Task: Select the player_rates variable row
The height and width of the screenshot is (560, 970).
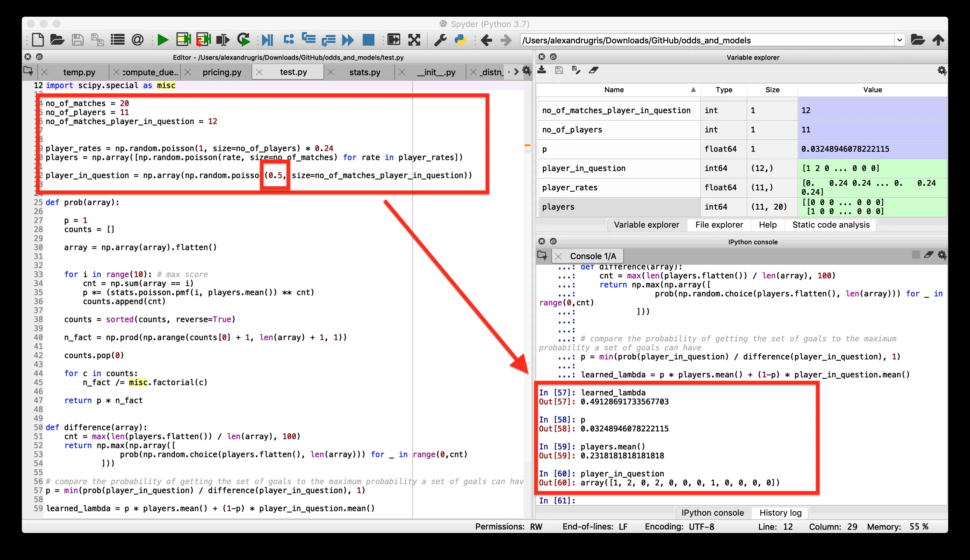Action: 741,187
